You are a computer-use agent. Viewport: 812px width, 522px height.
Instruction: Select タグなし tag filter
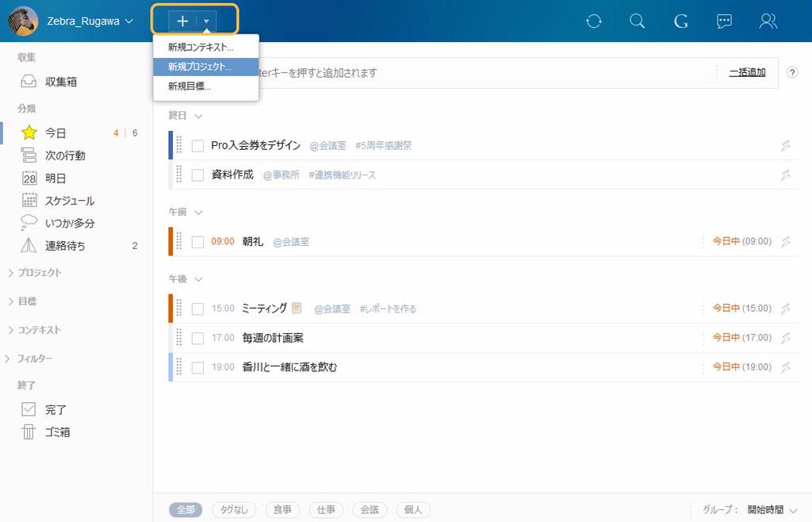[234, 509]
